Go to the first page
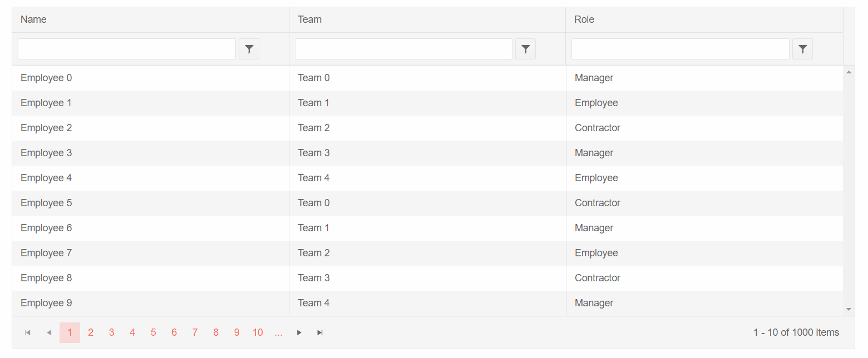Screen dimensions: 868x358 click(x=28, y=332)
